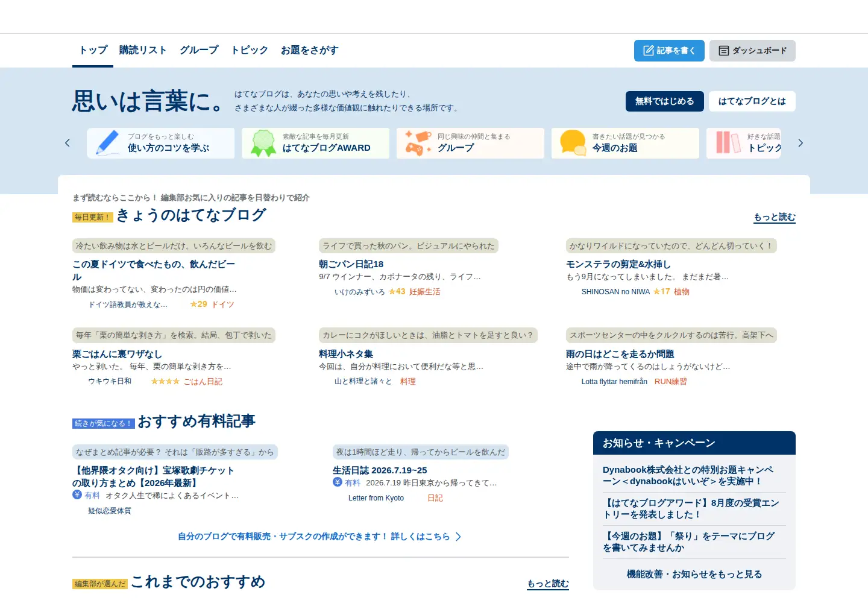868x603 pixels.
Task: Open article 雨の日はどこを走るか問題
Action: (x=620, y=354)
